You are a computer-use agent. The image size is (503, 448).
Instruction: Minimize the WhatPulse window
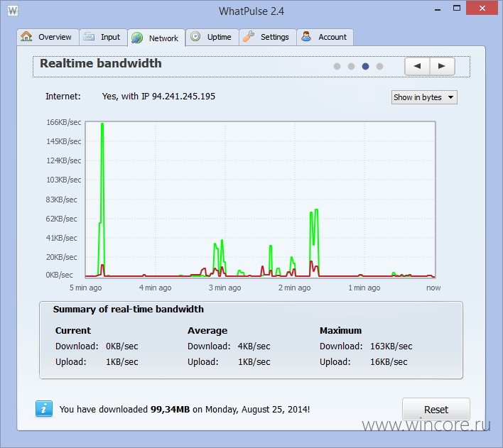[x=438, y=9]
